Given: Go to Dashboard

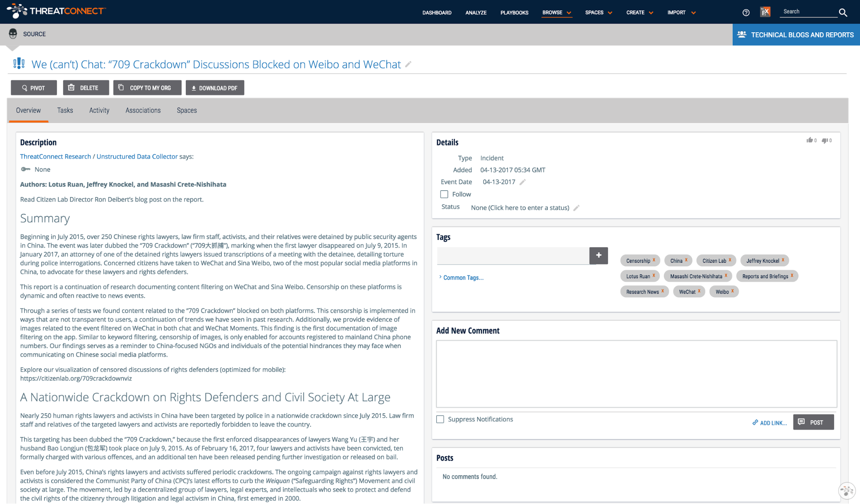Looking at the screenshot, I should pos(437,12).
